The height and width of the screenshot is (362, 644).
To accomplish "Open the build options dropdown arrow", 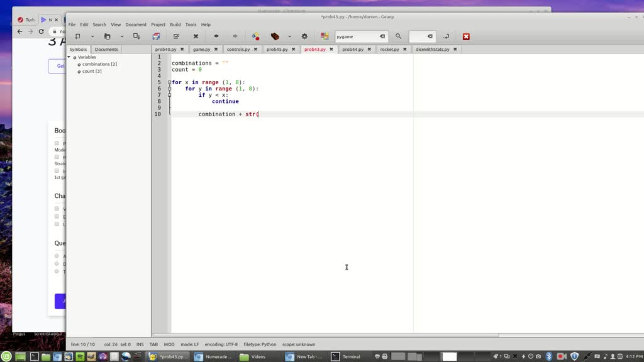I will point(289,36).
